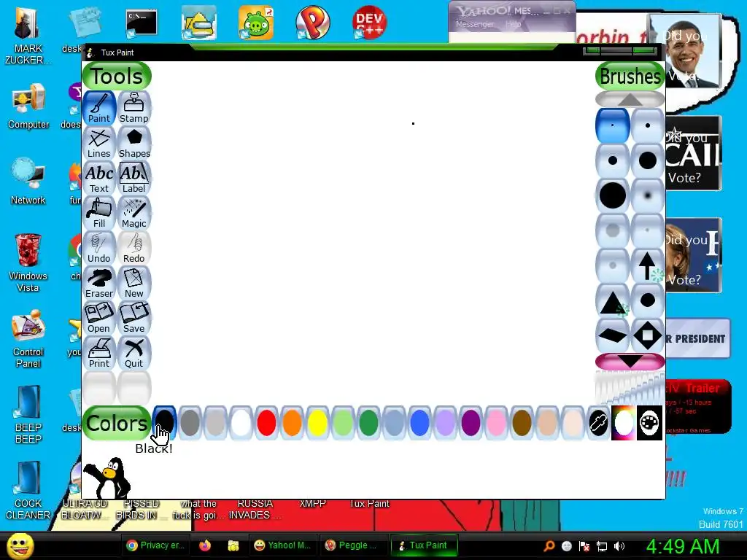Screen dimensions: 747x560
Task: Pick the dark gray color swatch
Action: [190, 422]
